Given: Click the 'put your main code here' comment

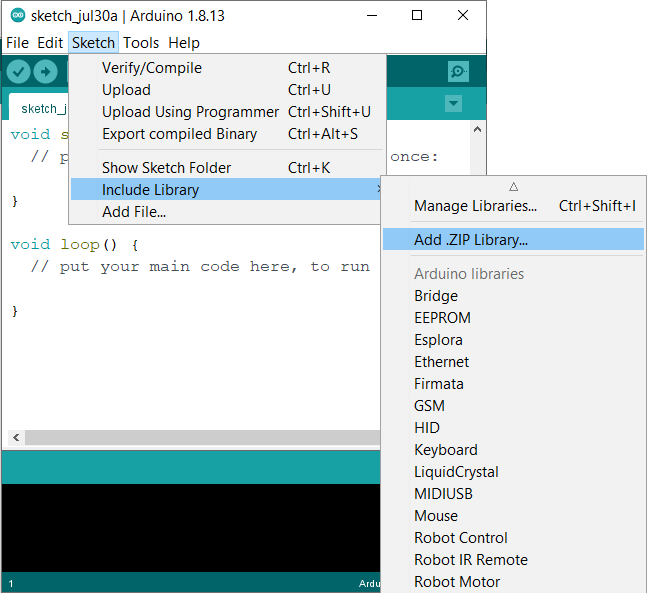Looking at the screenshot, I should point(200,267).
